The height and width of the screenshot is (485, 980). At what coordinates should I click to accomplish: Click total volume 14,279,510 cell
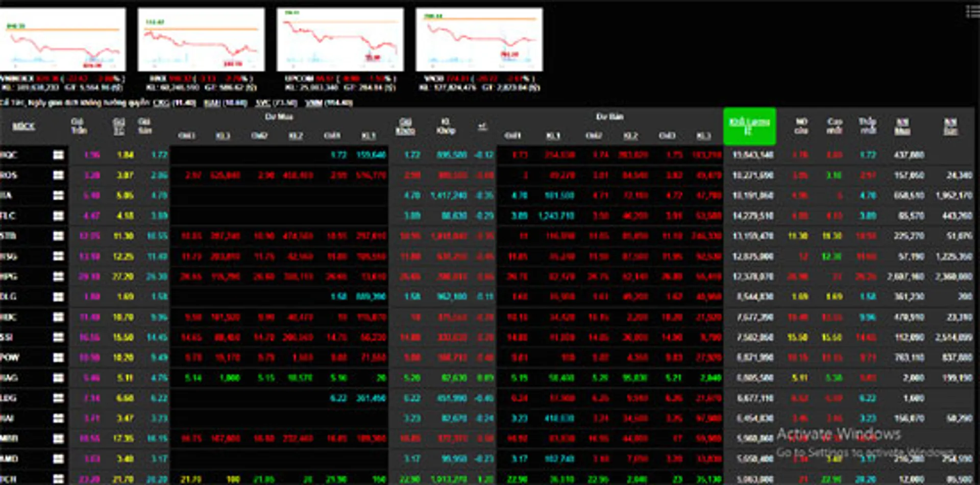click(753, 215)
